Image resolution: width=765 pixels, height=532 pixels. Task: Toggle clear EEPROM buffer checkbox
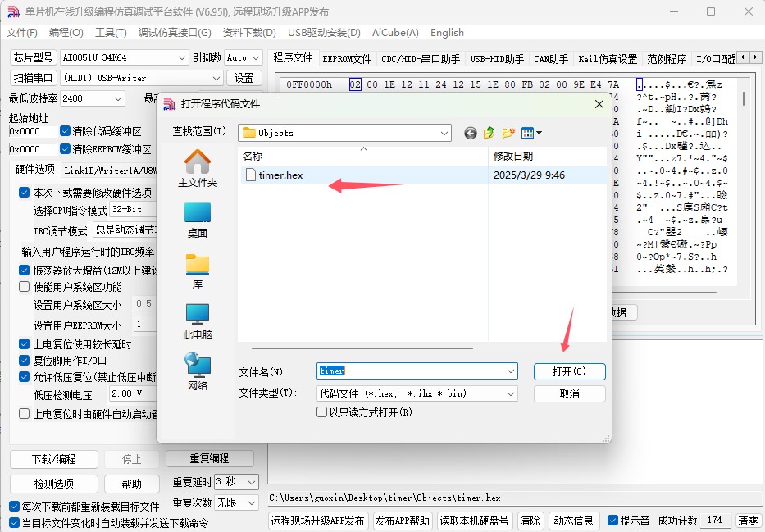tap(66, 149)
